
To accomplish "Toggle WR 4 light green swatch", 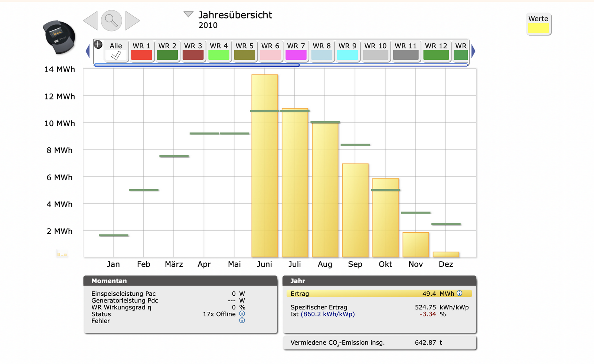I will coord(219,55).
